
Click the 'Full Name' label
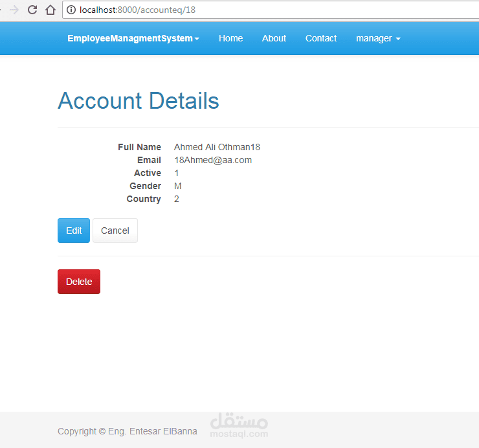(x=139, y=147)
